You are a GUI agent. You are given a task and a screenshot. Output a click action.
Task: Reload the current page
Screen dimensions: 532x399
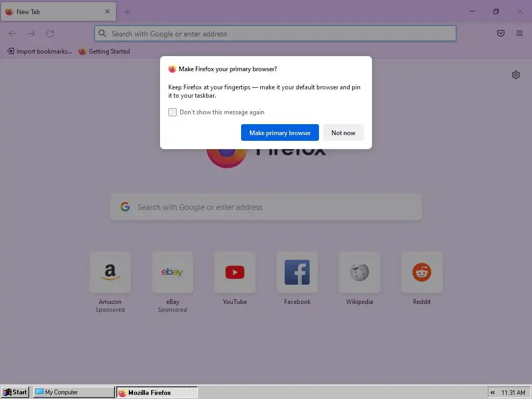pos(50,34)
